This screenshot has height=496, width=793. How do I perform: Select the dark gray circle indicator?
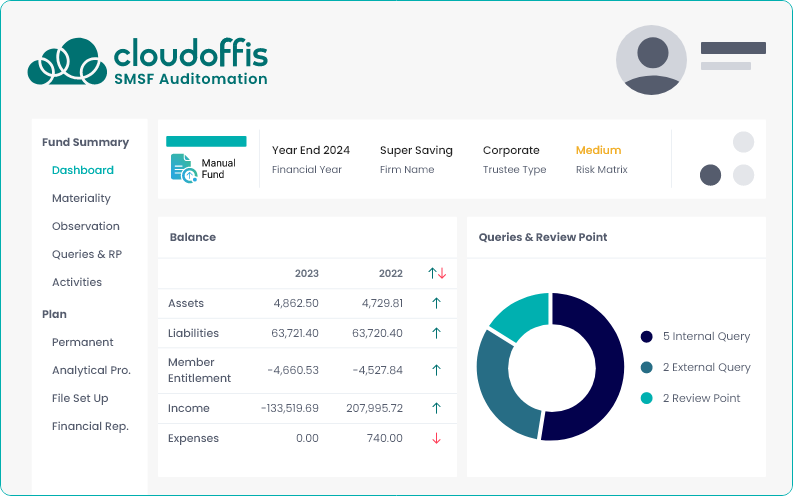coord(710,175)
